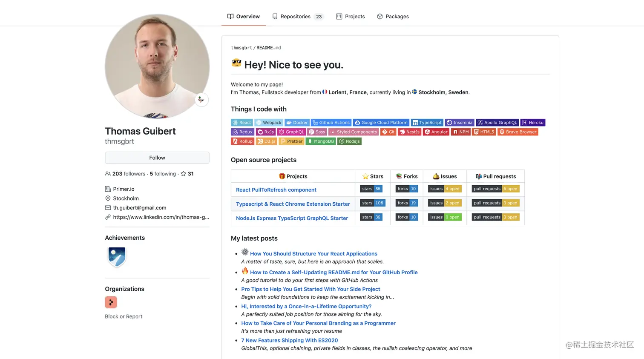644x359 pixels.
Task: Click the issues 4 open badge
Action: pos(445,189)
